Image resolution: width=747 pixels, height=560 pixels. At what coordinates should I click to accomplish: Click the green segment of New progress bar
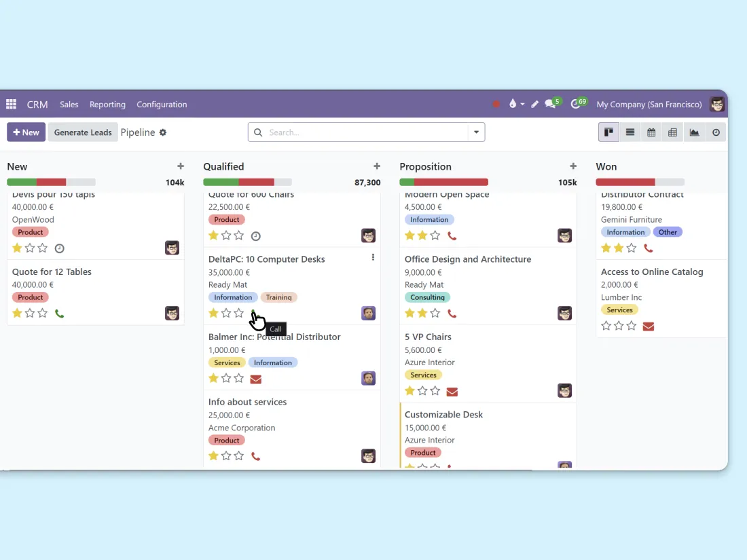22,182
